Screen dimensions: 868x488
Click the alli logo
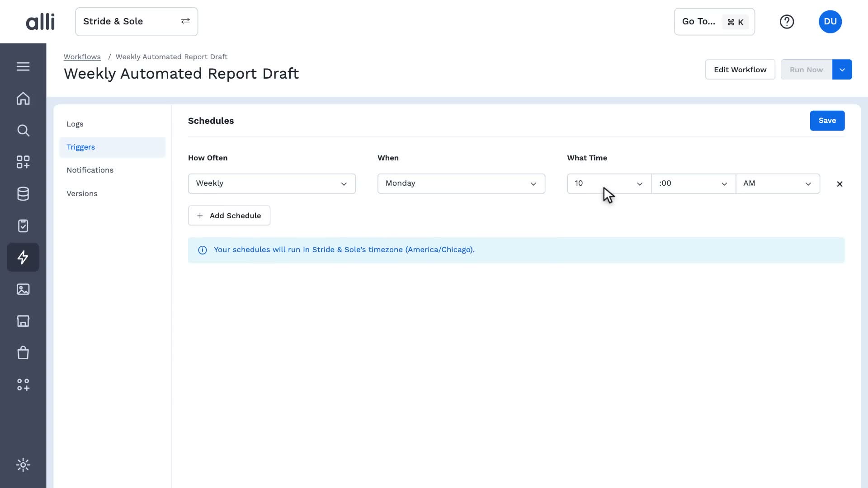click(40, 22)
